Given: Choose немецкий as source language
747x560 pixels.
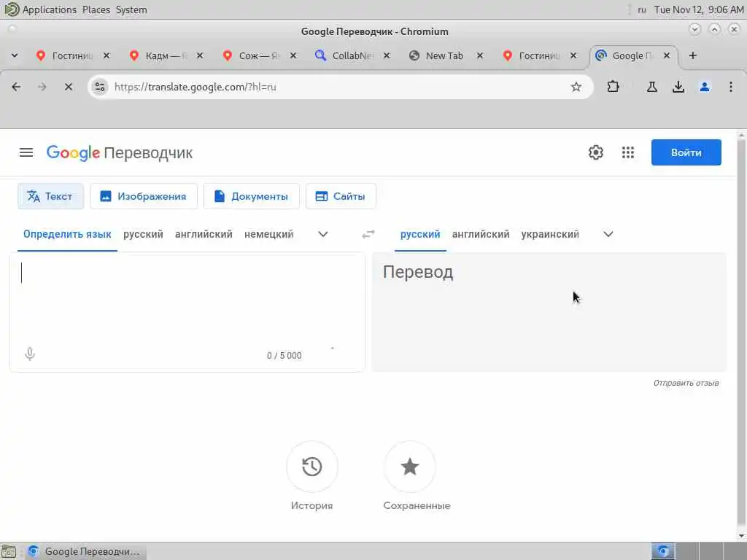Looking at the screenshot, I should (x=268, y=234).
